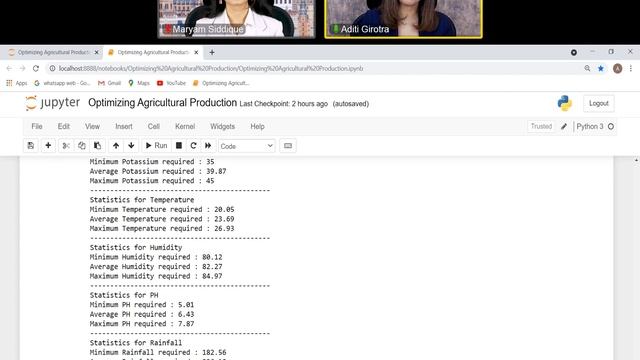Restart kernel and run all cells icon

click(x=208, y=146)
